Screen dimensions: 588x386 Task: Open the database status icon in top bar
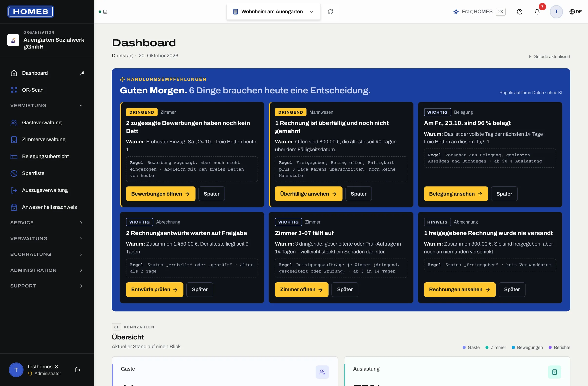(105, 12)
